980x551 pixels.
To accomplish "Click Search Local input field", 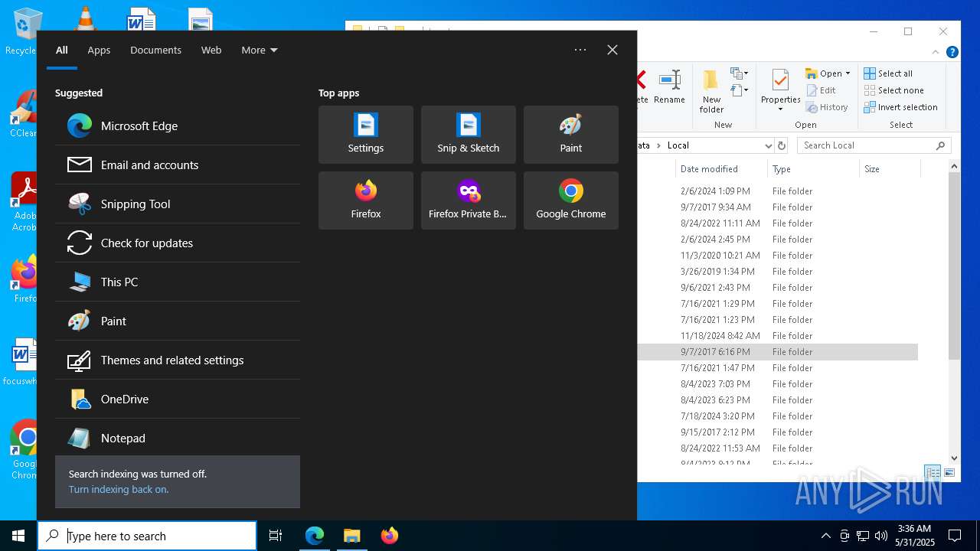I will pos(874,145).
